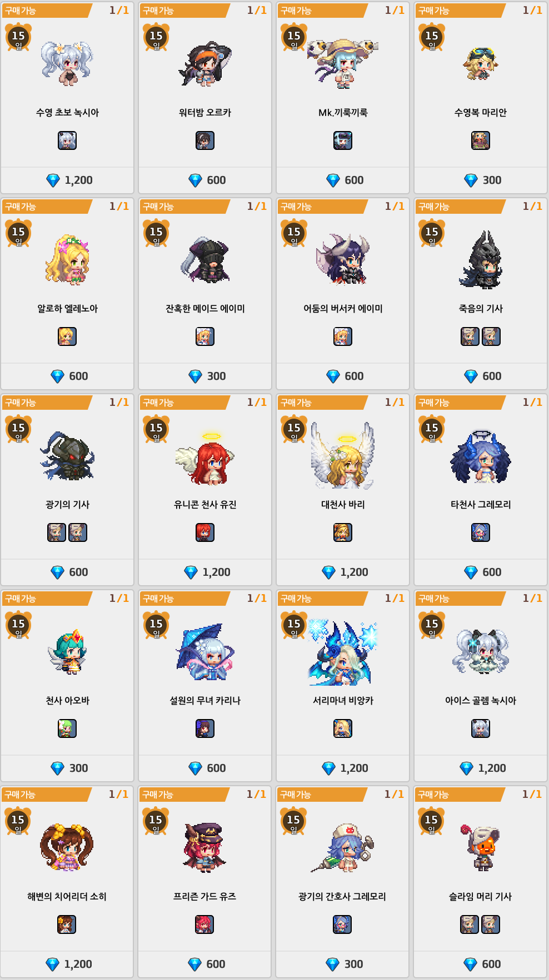Viewport: 549px width, 980px height.
Task: Click the 프리즌 가드 유즈 name label
Action: click(204, 896)
